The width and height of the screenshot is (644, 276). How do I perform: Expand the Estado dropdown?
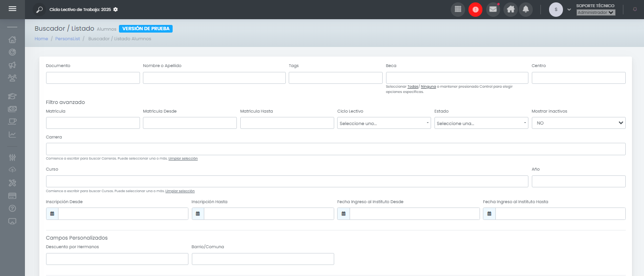[481, 123]
